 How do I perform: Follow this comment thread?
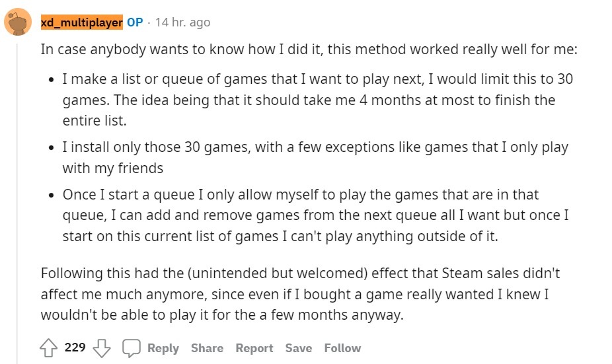(x=342, y=348)
